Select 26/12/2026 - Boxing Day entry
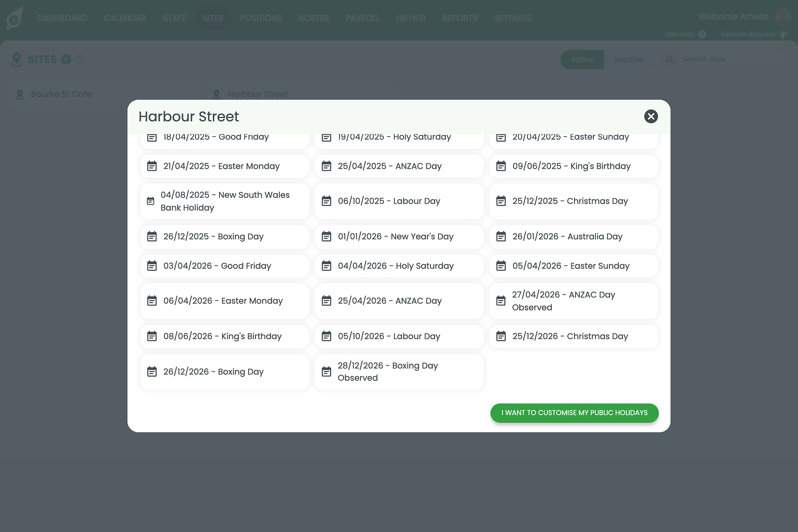Viewport: 798px width, 532px height. (x=224, y=372)
